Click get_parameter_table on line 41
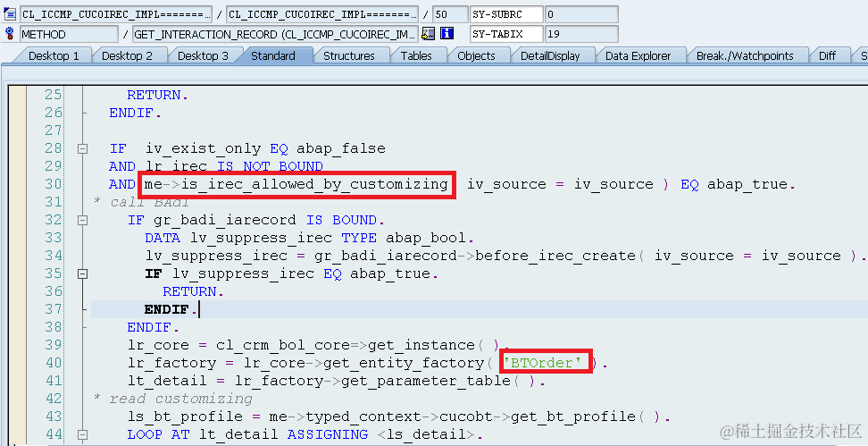The width and height of the screenshot is (868, 446). click(x=426, y=381)
